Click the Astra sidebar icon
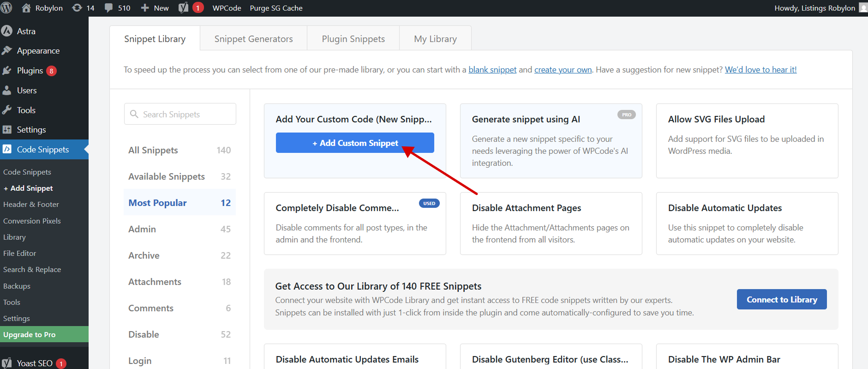The width and height of the screenshot is (868, 369). point(7,31)
